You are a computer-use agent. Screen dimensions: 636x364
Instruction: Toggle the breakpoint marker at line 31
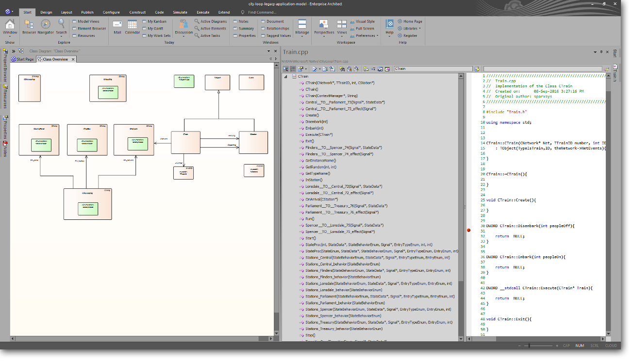coord(469,231)
